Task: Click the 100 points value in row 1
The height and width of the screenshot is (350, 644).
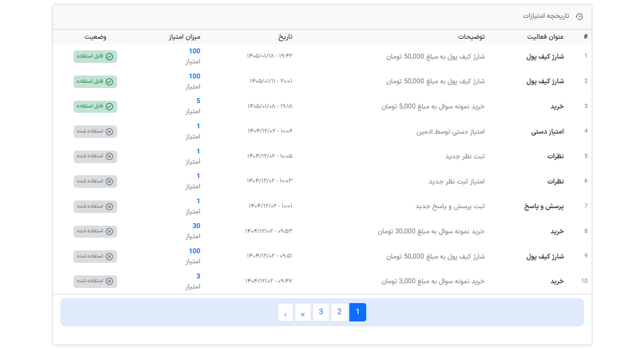Action: click(x=195, y=51)
